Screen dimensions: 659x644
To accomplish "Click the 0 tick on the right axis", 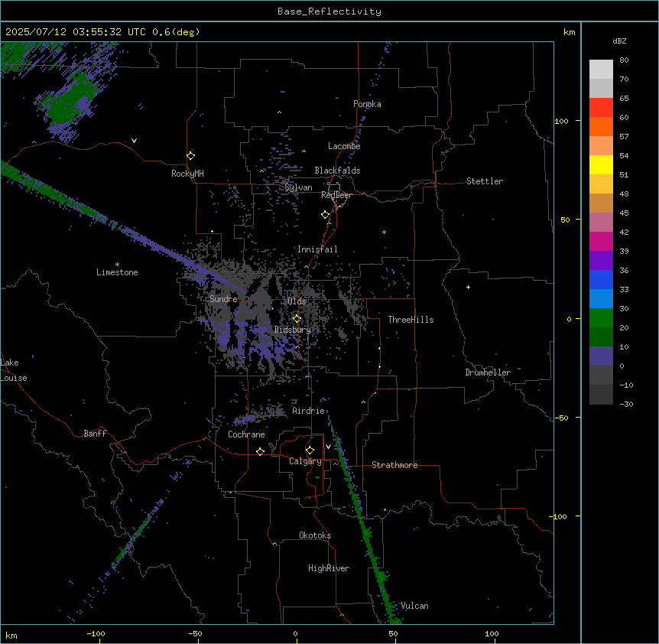I will [569, 319].
